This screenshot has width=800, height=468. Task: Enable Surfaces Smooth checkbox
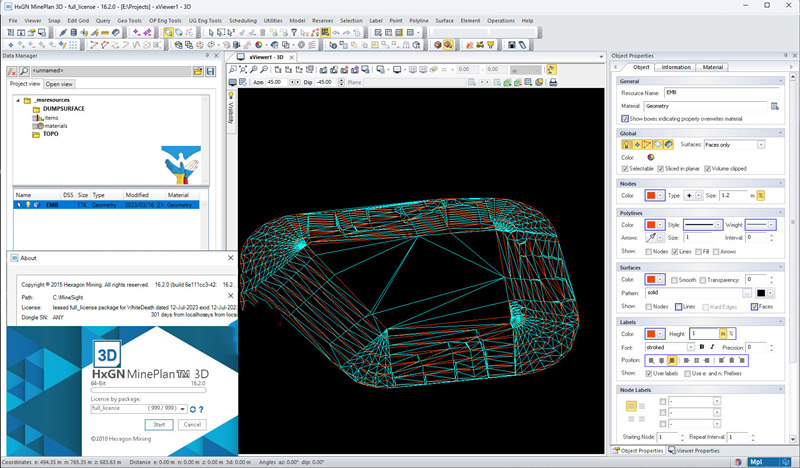click(x=674, y=280)
